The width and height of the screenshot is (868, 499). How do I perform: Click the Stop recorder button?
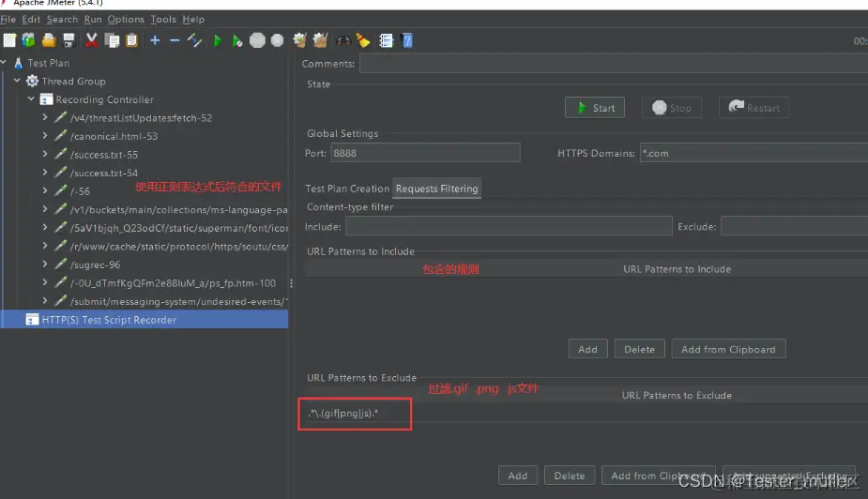click(672, 108)
